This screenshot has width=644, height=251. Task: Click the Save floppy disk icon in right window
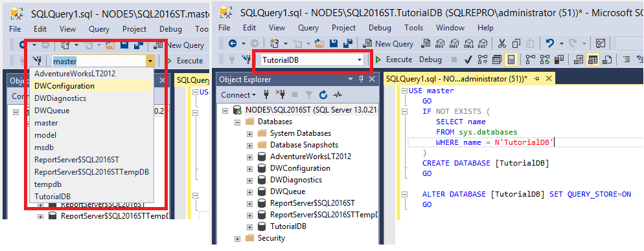pos(334,43)
